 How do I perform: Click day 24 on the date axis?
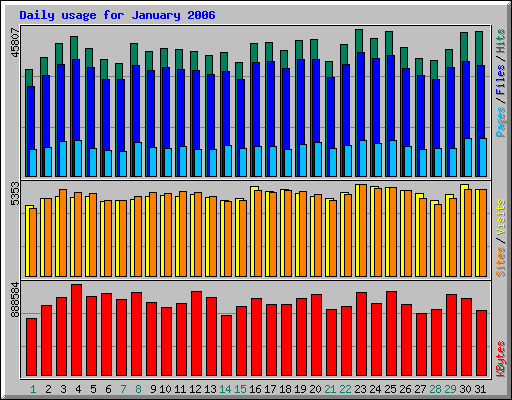375,389
